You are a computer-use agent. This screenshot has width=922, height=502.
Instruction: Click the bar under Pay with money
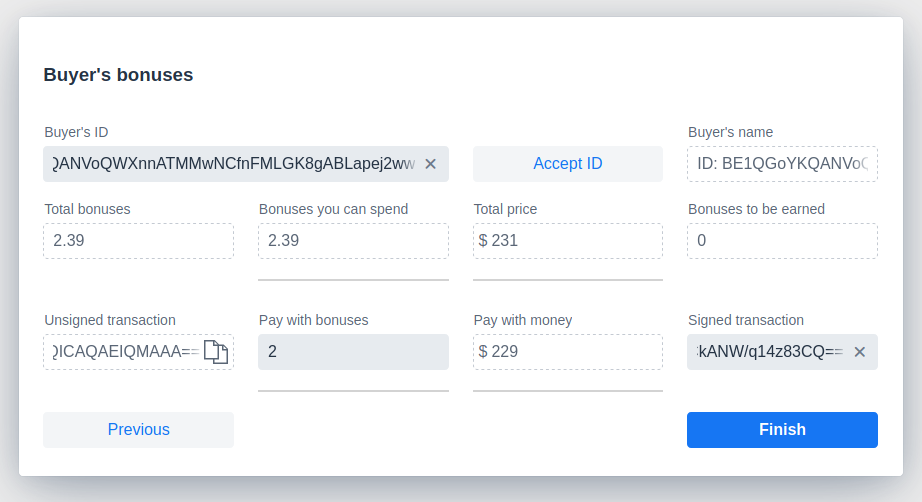[x=568, y=390]
